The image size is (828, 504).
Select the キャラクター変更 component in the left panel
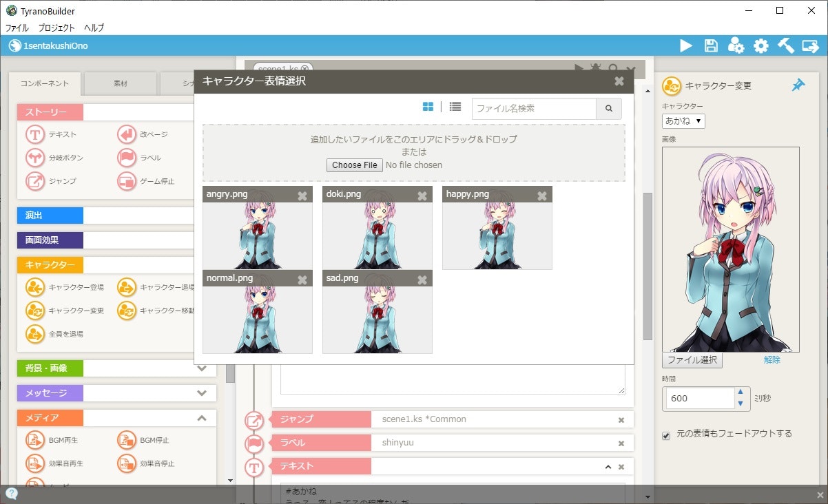(34, 311)
